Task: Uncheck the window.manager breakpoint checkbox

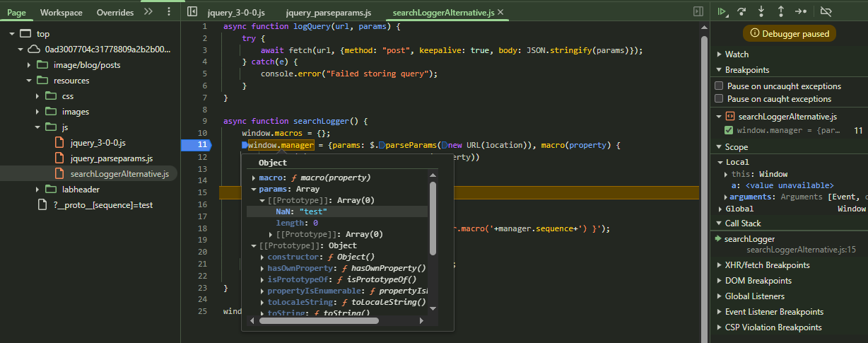Action: (729, 130)
